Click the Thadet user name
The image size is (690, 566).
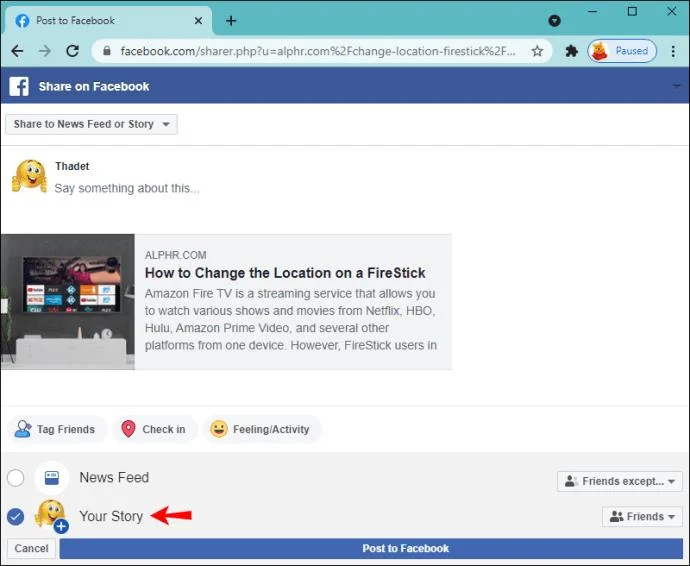tap(72, 166)
